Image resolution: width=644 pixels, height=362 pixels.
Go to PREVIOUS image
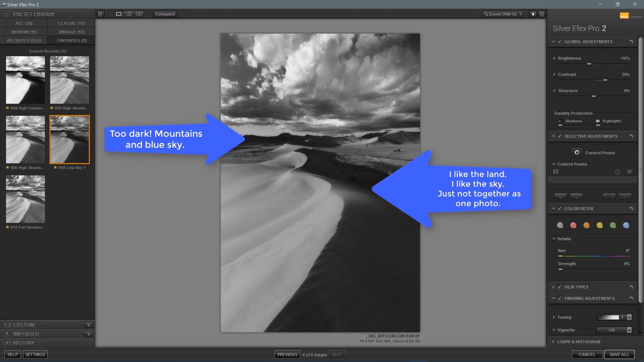click(x=287, y=354)
